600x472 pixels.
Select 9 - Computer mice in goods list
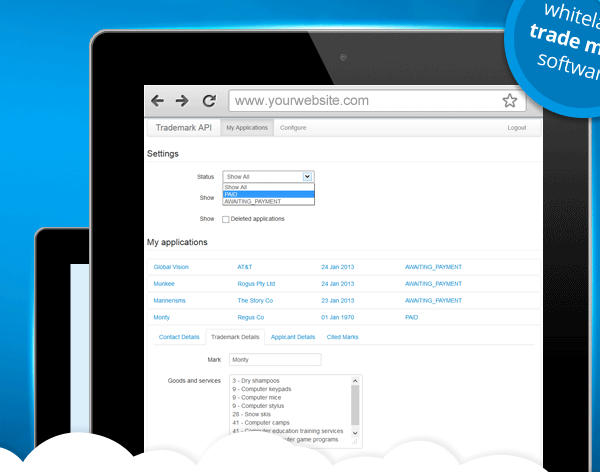point(256,398)
